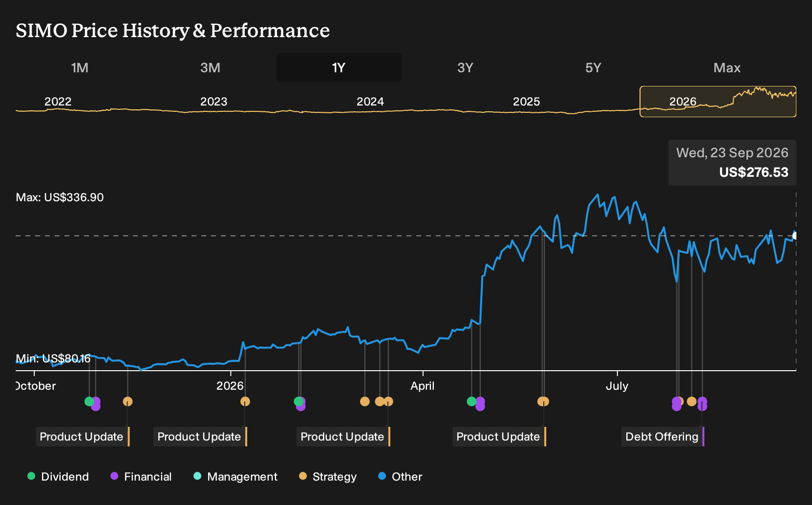Image resolution: width=812 pixels, height=505 pixels.
Task: Click the highlighted 2026 range selector box
Action: point(718,102)
